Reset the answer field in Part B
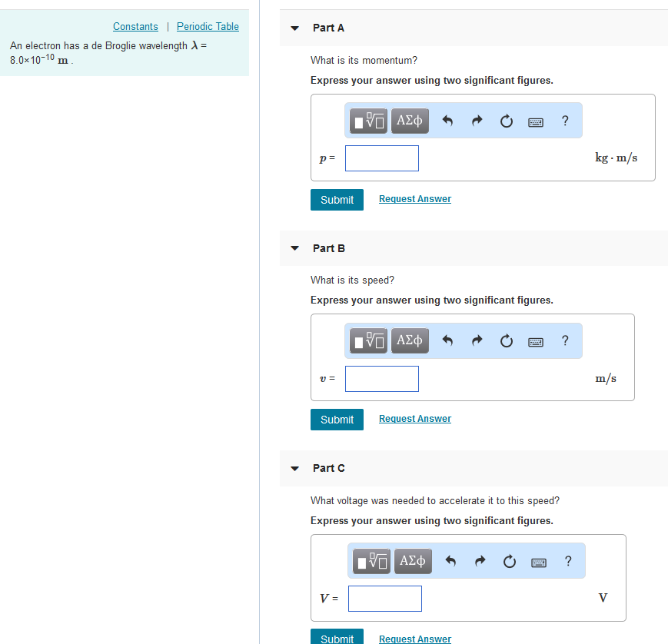The image size is (668, 644). coord(506,340)
